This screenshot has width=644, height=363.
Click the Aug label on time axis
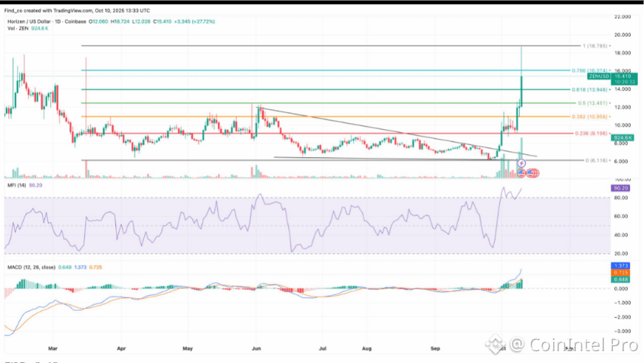click(x=367, y=349)
